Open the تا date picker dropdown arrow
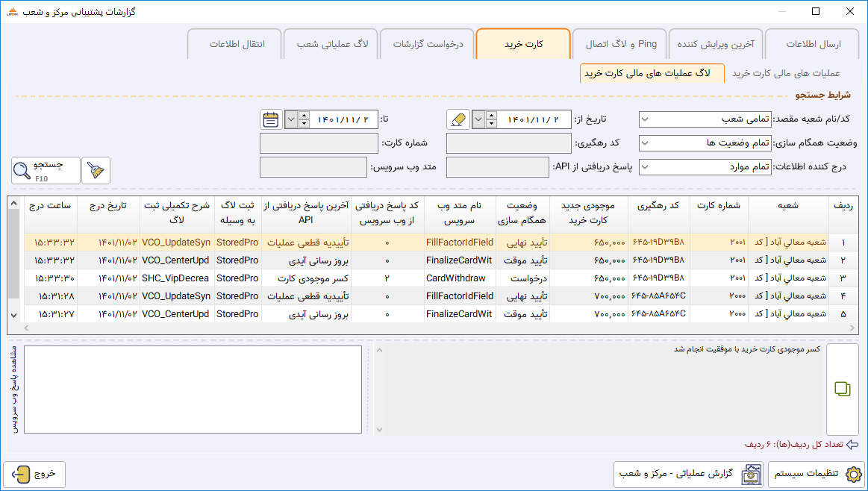 click(291, 119)
